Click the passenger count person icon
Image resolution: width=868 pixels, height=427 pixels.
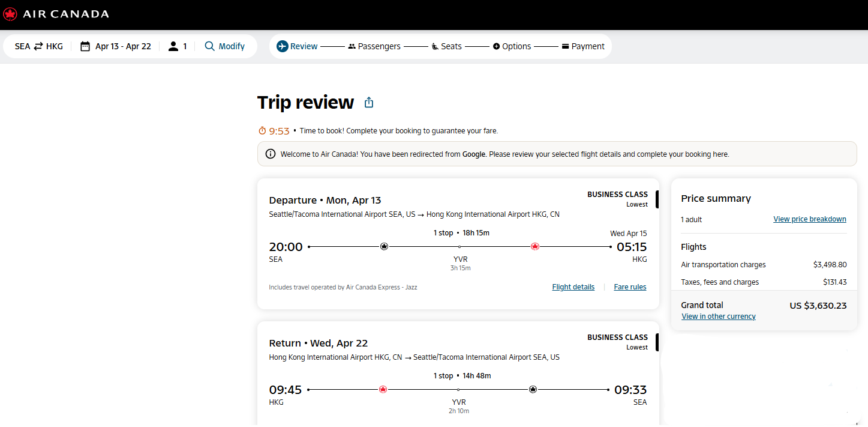point(173,46)
